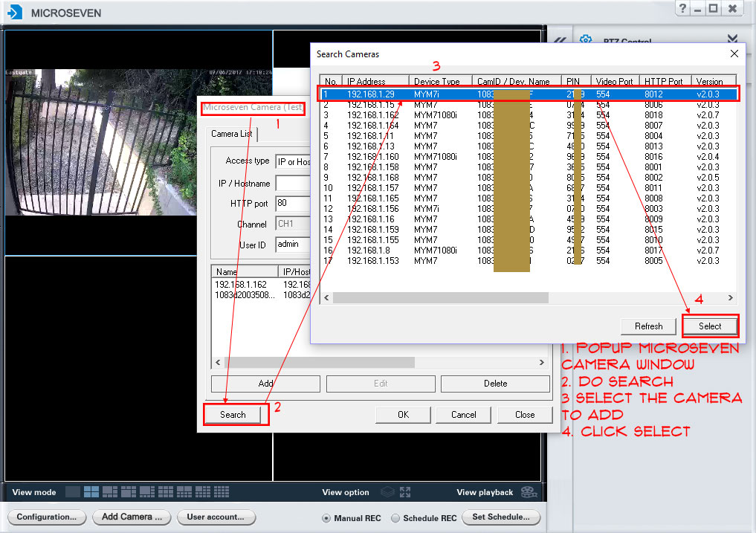The image size is (756, 533).
Task: Click the Set Schedule... button
Action: (x=501, y=517)
